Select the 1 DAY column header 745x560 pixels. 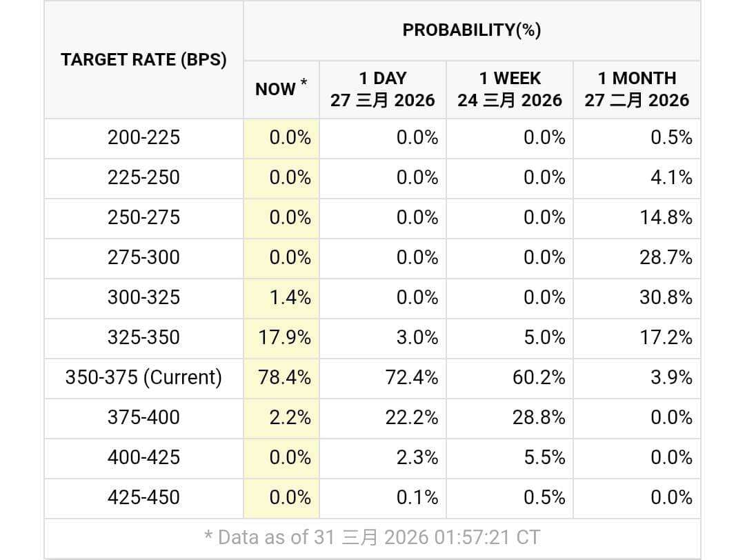click(383, 89)
